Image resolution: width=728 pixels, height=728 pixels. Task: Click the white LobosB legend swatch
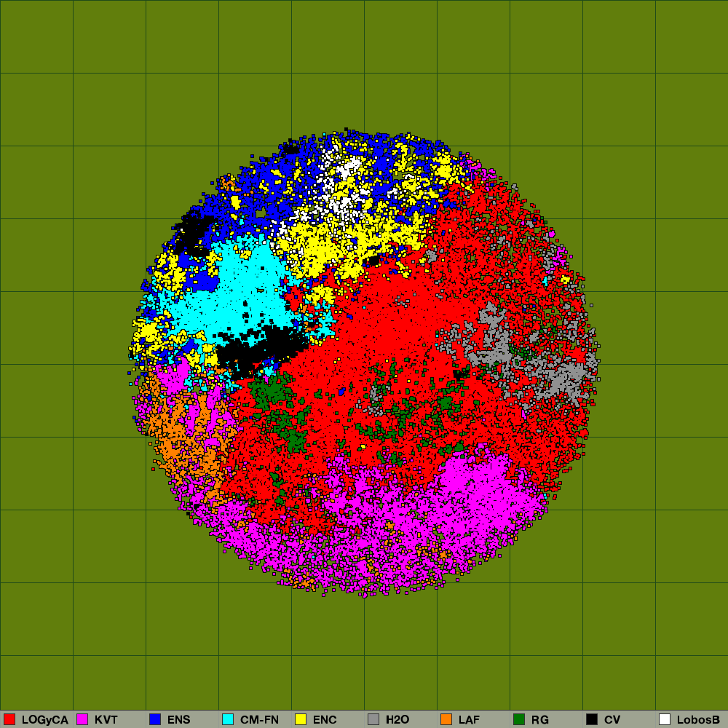665,719
